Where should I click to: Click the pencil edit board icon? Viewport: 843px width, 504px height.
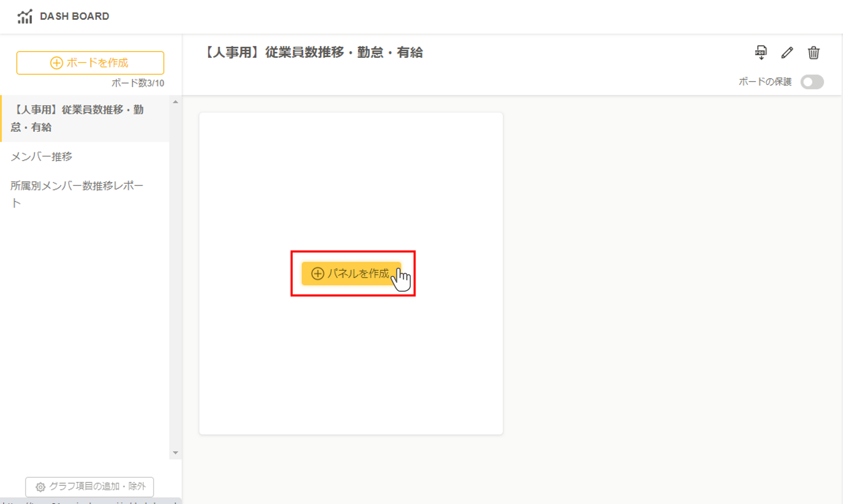point(787,53)
